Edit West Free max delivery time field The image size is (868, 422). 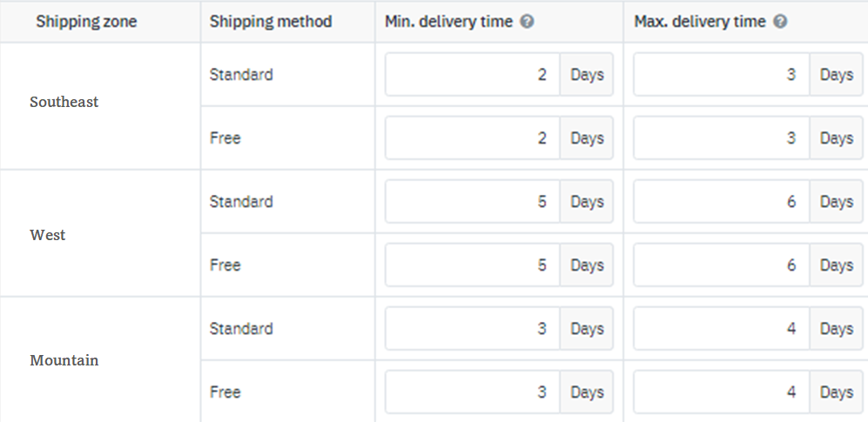pos(722,265)
